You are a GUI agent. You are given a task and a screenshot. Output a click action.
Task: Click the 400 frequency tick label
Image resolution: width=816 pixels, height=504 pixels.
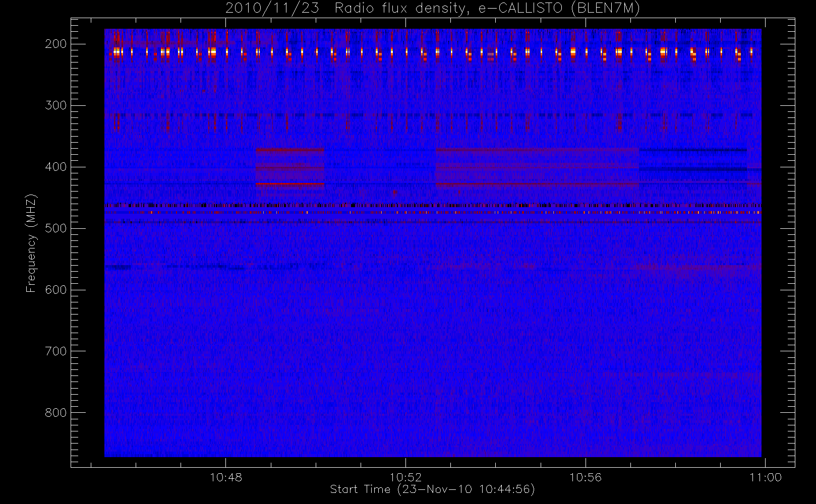click(56, 167)
